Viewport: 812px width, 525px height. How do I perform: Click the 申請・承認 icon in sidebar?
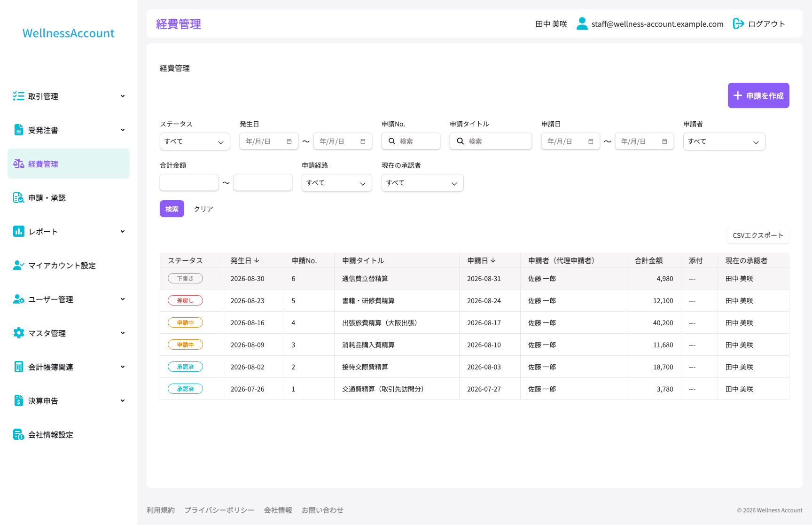tap(19, 197)
